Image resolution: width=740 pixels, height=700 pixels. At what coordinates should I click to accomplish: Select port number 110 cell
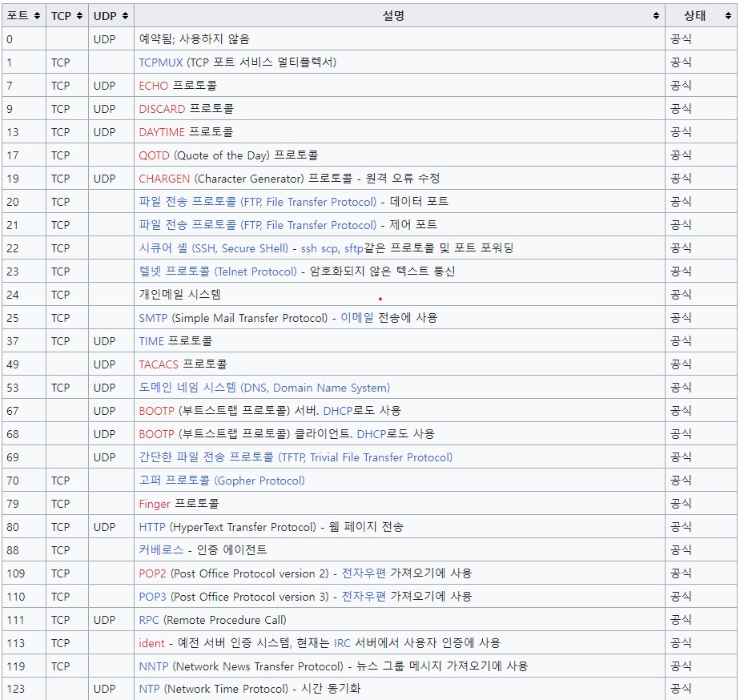tap(24, 597)
